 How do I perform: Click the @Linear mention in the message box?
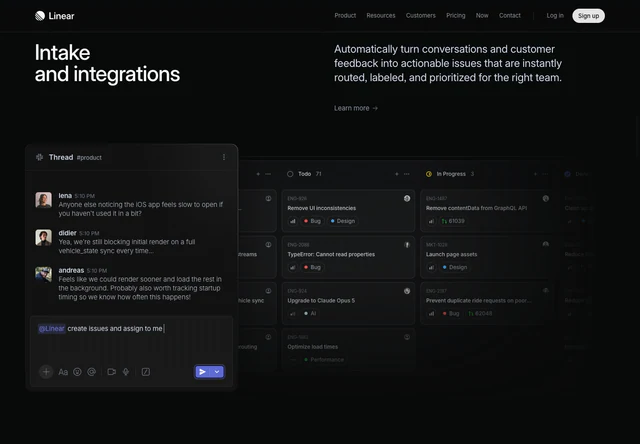coord(51,329)
